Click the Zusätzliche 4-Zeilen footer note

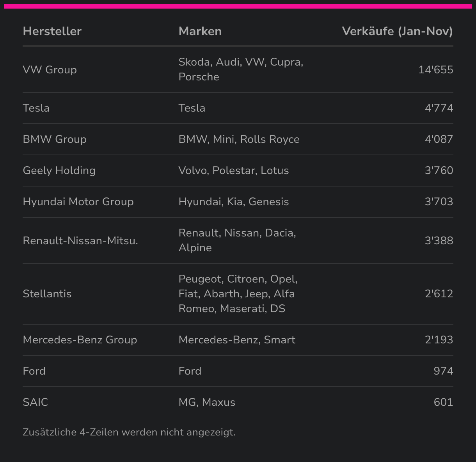pyautogui.click(x=129, y=432)
